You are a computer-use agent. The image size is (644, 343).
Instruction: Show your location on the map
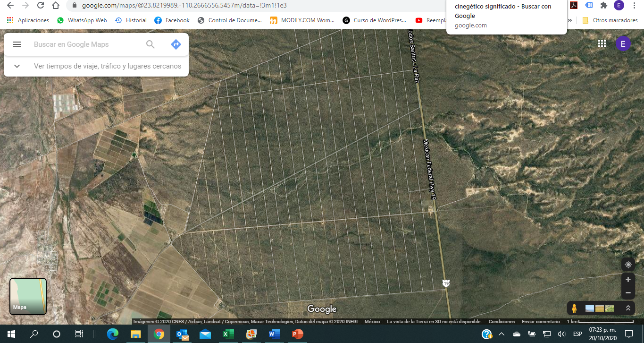[627, 265]
